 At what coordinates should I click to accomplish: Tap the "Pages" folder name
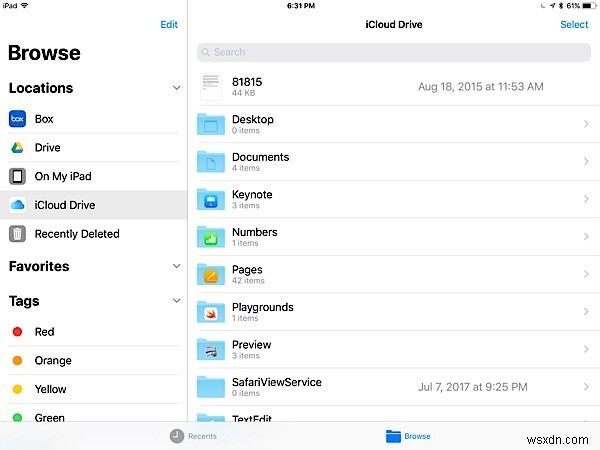[247, 270]
